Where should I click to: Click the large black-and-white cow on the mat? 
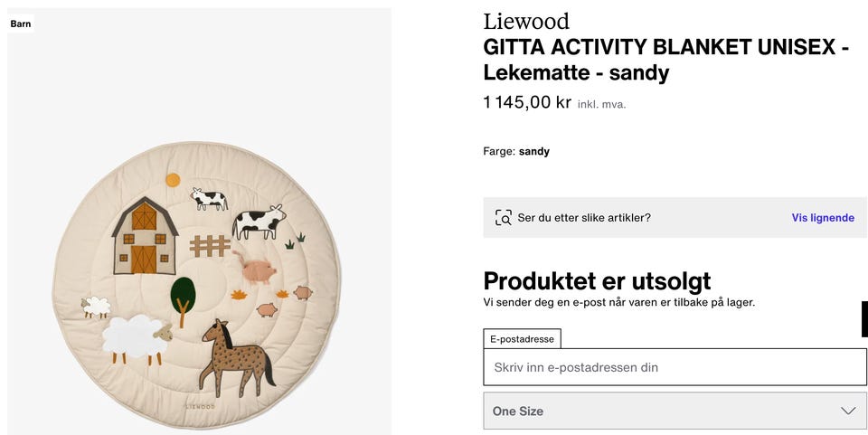pos(259,222)
